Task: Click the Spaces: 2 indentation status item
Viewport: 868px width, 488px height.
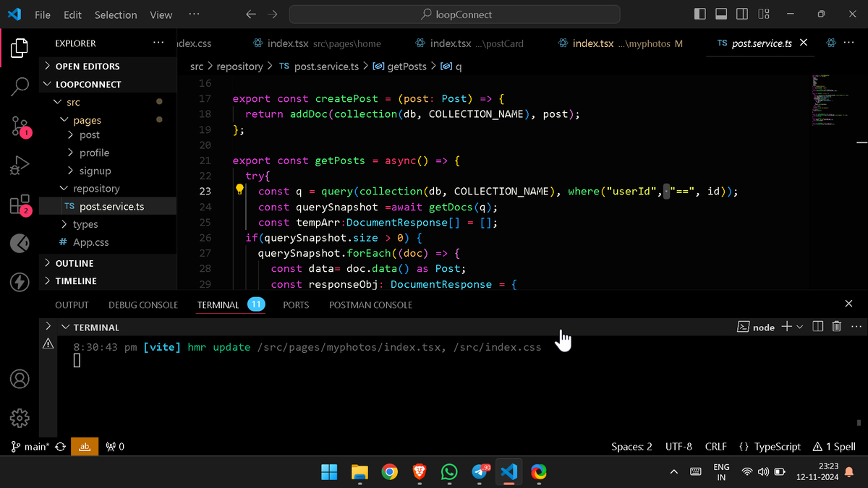Action: pyautogui.click(x=631, y=447)
